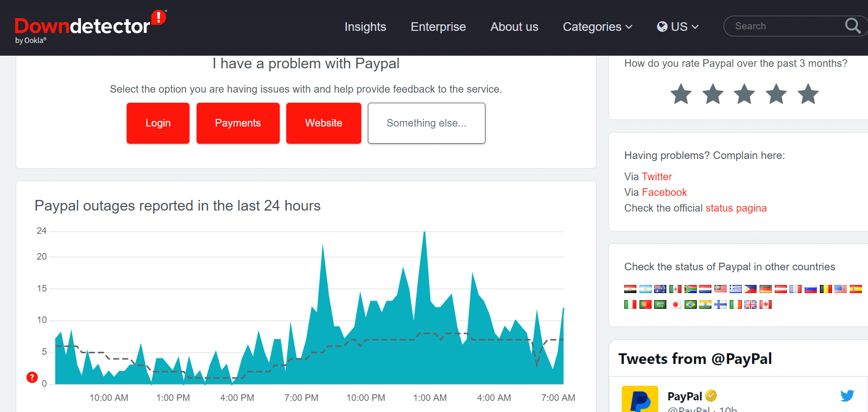Open the About us menu item

(x=514, y=27)
